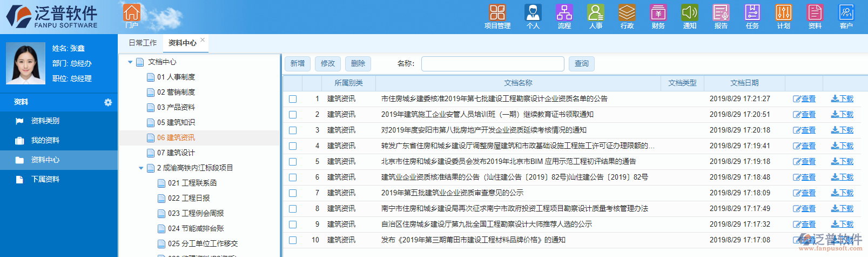Open 计划 plan module icon

click(x=784, y=16)
